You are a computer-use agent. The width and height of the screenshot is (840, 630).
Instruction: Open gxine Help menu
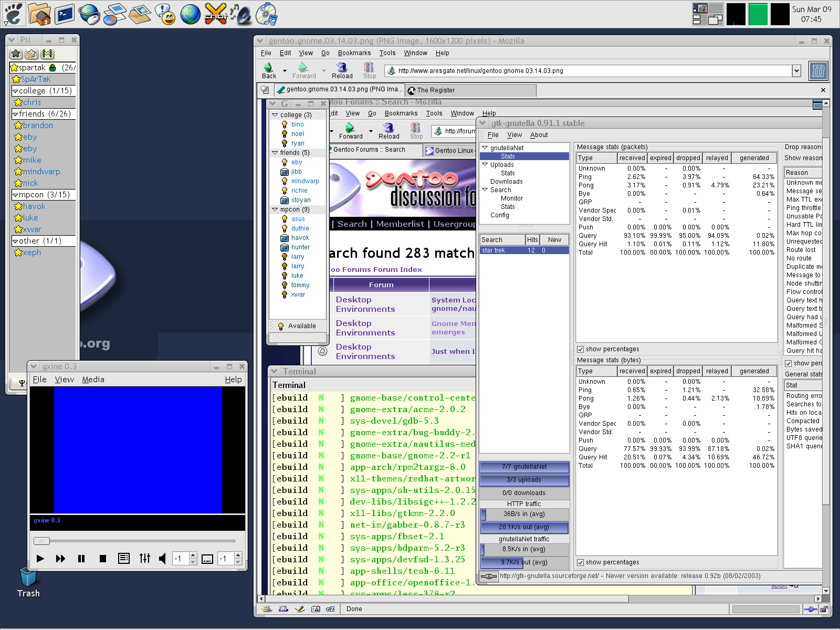tap(233, 380)
